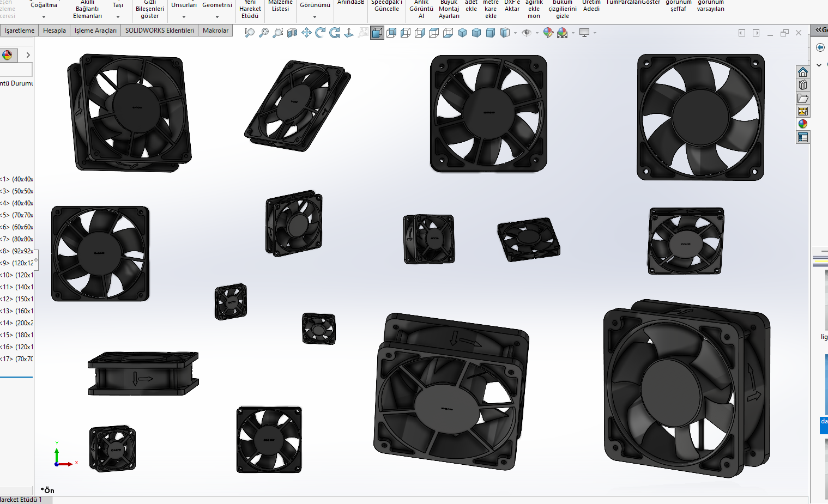Click Yeni Hareket Etüdü button

pos(250,9)
